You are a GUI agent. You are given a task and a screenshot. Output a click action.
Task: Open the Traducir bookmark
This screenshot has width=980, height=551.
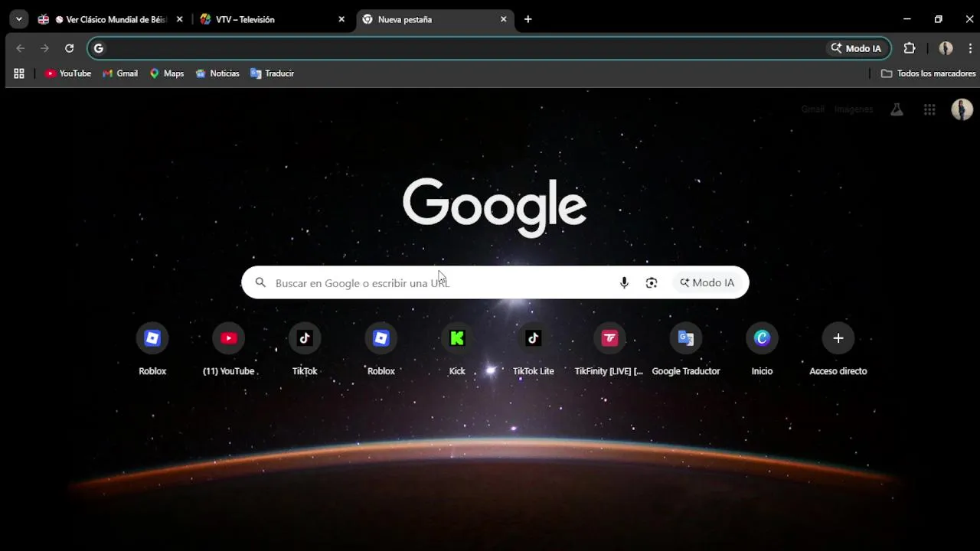[x=273, y=73]
